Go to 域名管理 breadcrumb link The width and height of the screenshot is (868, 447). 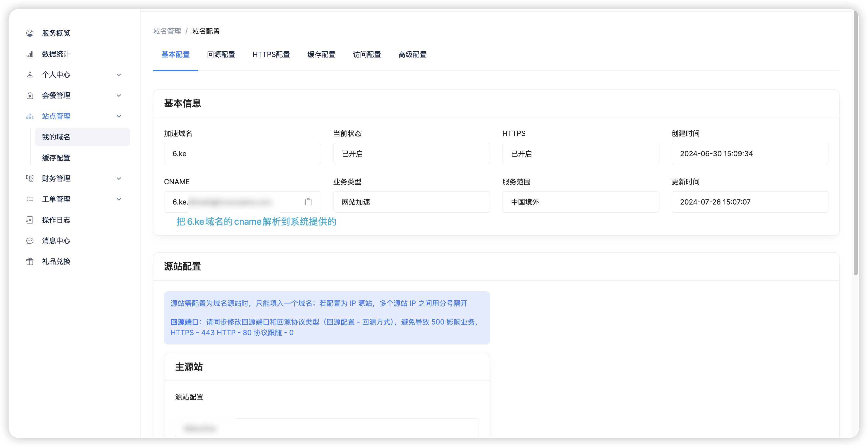[x=167, y=31]
